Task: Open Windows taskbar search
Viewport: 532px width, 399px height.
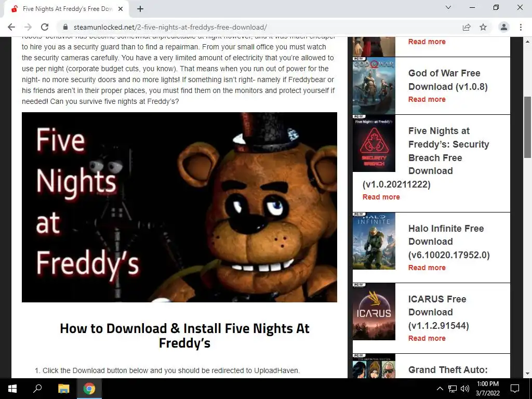Action: [37, 389]
